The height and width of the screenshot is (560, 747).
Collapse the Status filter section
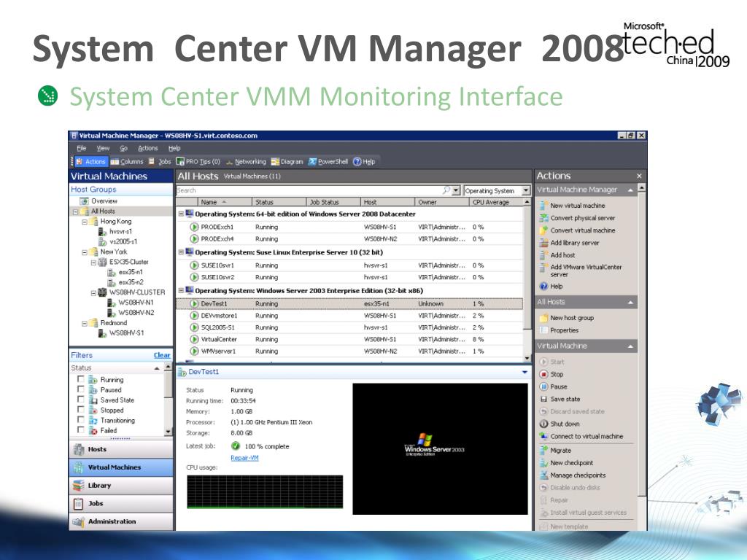click(x=157, y=368)
